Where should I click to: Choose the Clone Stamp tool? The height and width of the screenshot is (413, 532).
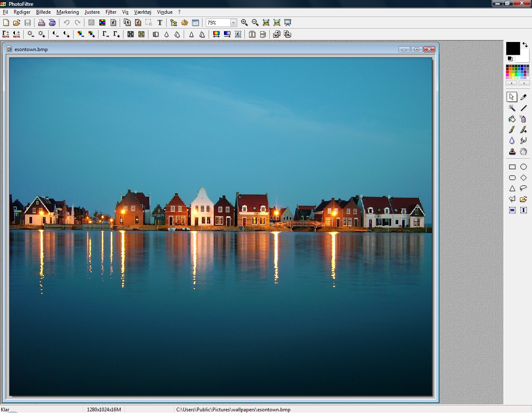pos(512,152)
